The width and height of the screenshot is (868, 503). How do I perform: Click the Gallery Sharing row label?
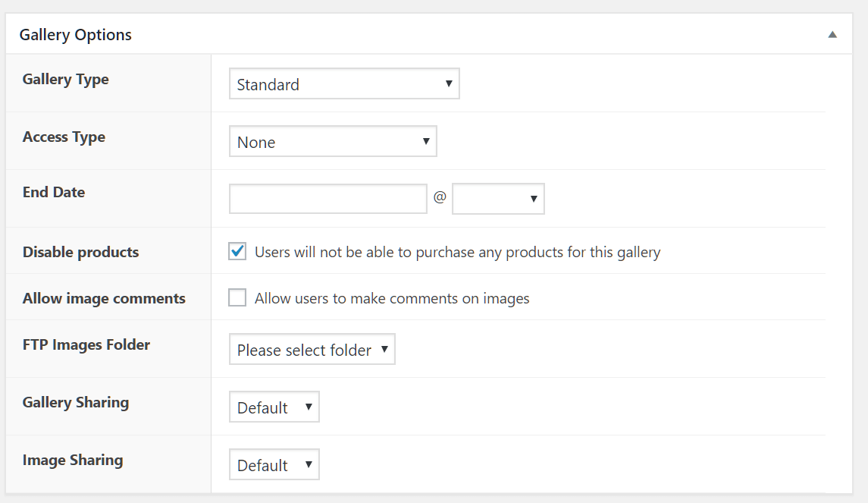(76, 402)
